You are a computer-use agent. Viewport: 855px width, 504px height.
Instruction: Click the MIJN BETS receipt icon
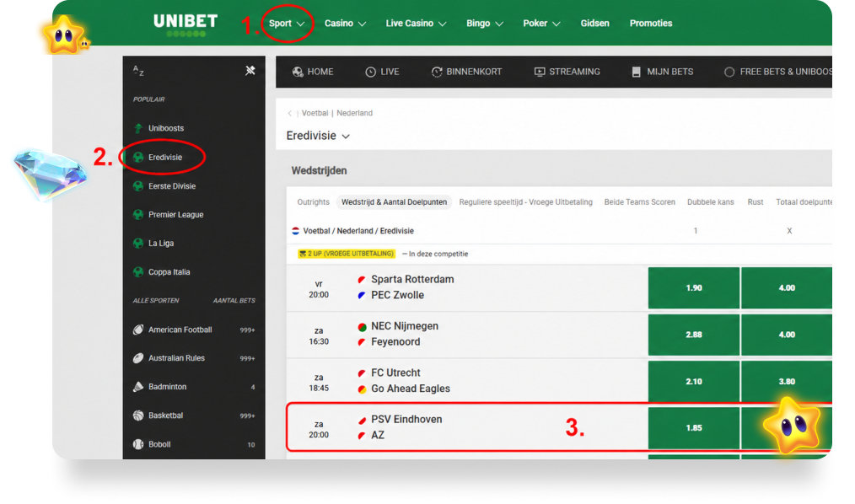click(x=637, y=72)
